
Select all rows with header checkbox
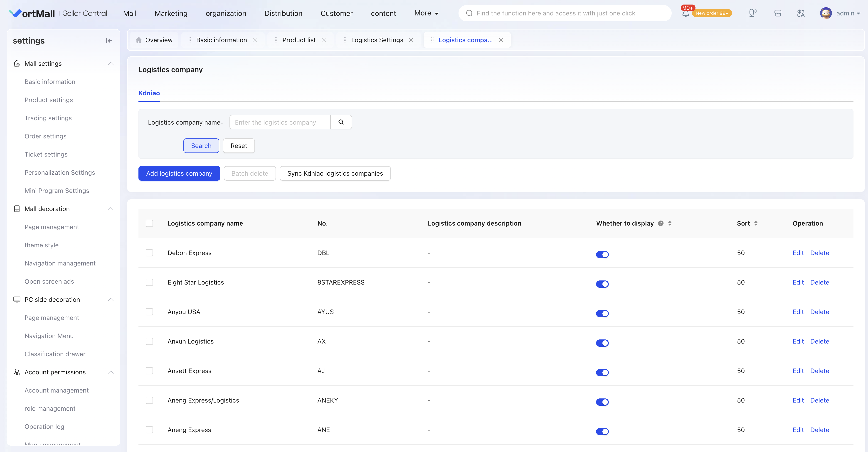pos(149,223)
